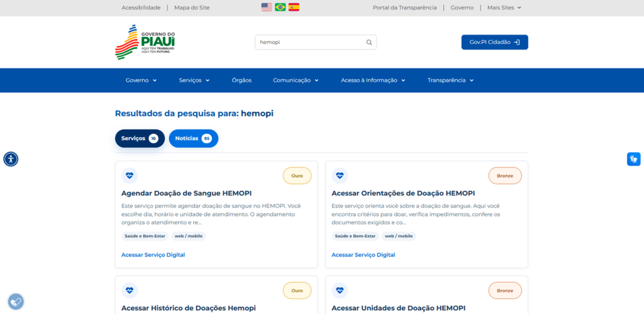Click the Bronze badge on Acessar Unidades card
This screenshot has width=644, height=314.
(505, 290)
